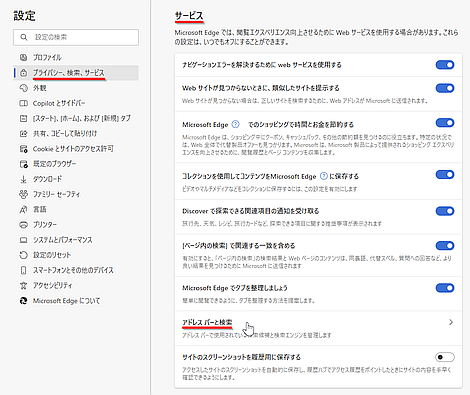Click the プロファイル profile icon

click(x=23, y=57)
